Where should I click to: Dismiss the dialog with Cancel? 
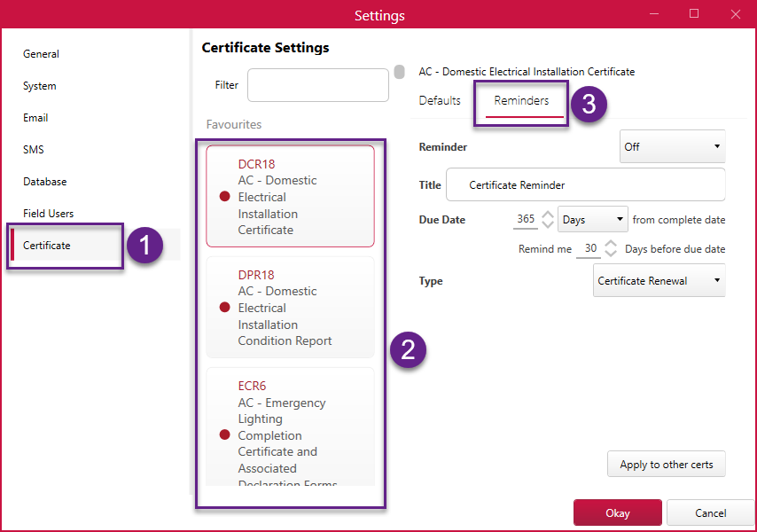[710, 512]
